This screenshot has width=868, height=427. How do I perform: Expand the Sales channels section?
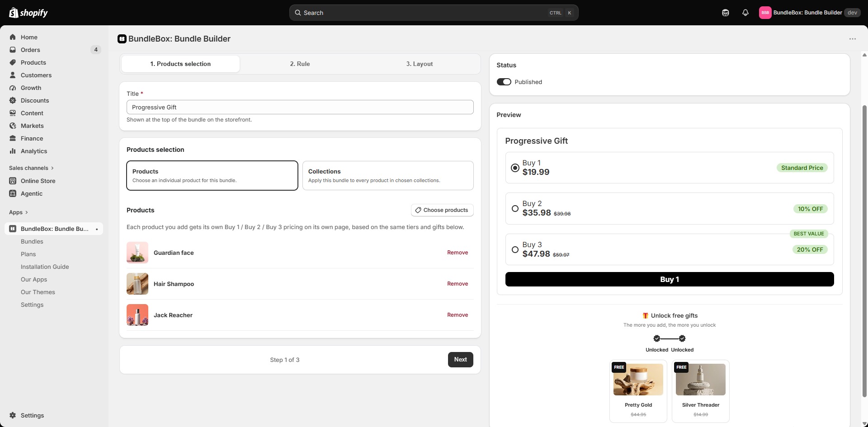click(31, 168)
